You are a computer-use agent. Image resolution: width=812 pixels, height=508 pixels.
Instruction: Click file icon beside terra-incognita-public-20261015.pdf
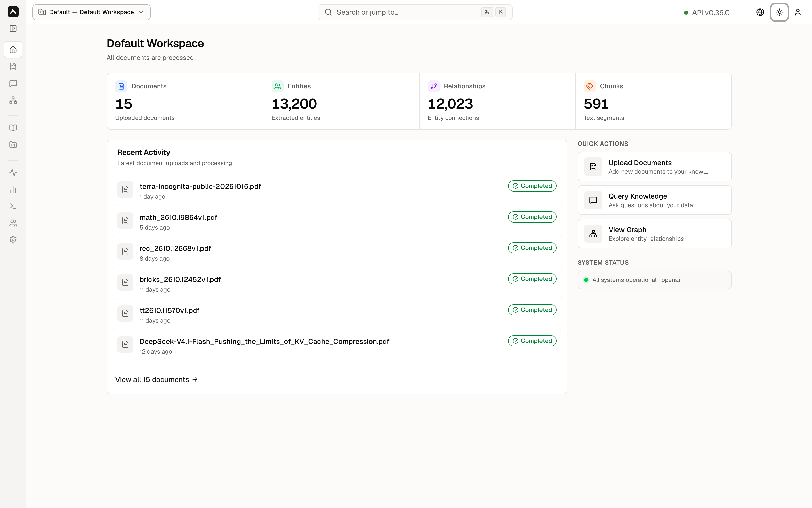tap(125, 189)
